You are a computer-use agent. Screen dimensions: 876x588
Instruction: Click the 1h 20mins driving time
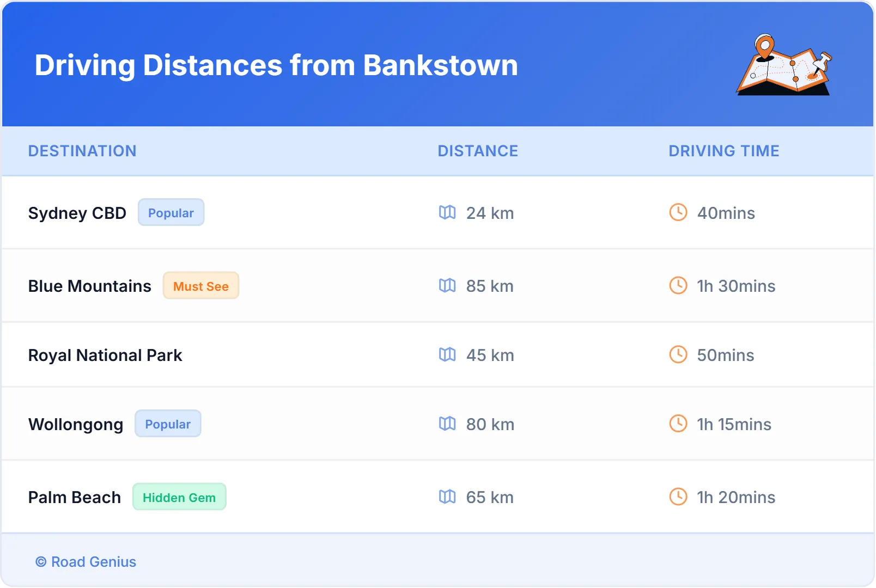(736, 497)
